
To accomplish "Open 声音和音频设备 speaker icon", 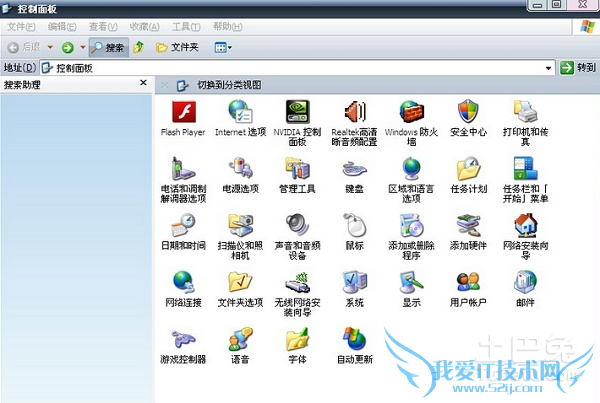I will point(297,237).
